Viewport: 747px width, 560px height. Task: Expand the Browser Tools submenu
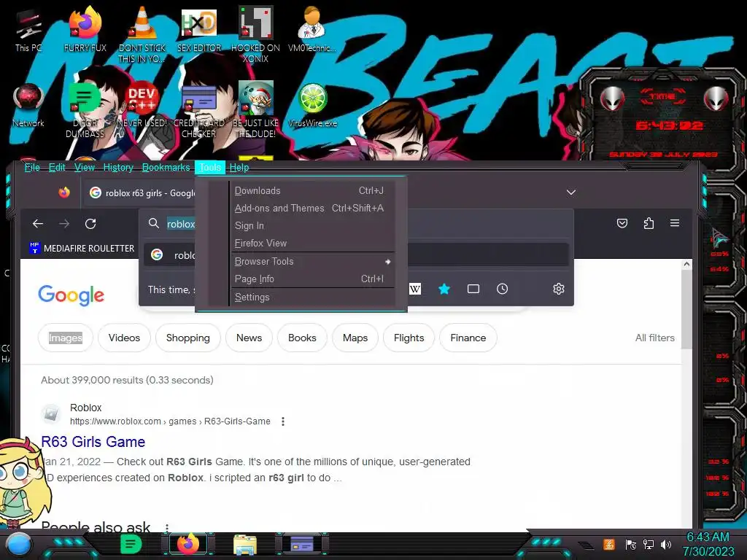pos(312,262)
